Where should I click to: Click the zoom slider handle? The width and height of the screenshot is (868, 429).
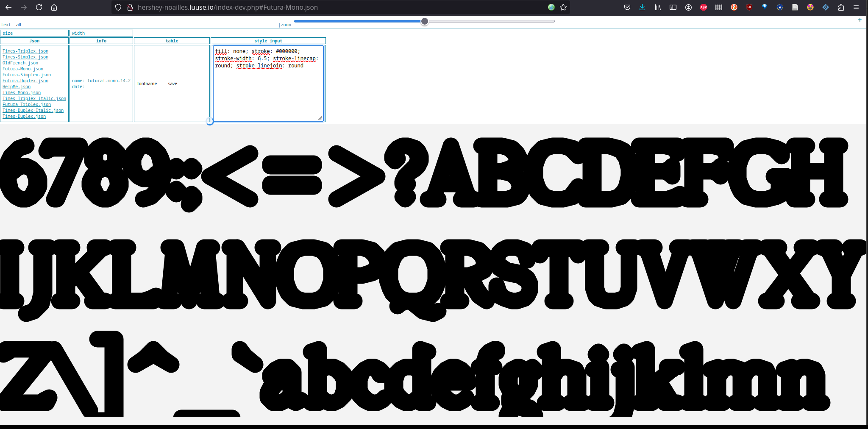click(424, 21)
